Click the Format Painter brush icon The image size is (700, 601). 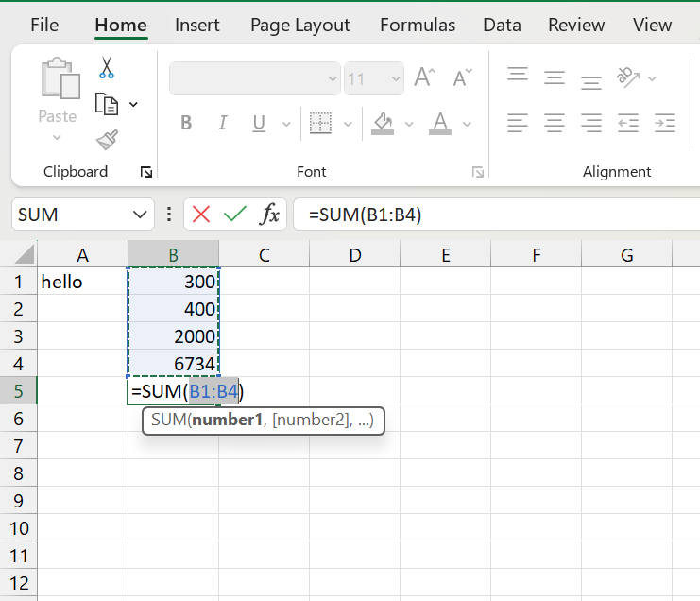107,140
